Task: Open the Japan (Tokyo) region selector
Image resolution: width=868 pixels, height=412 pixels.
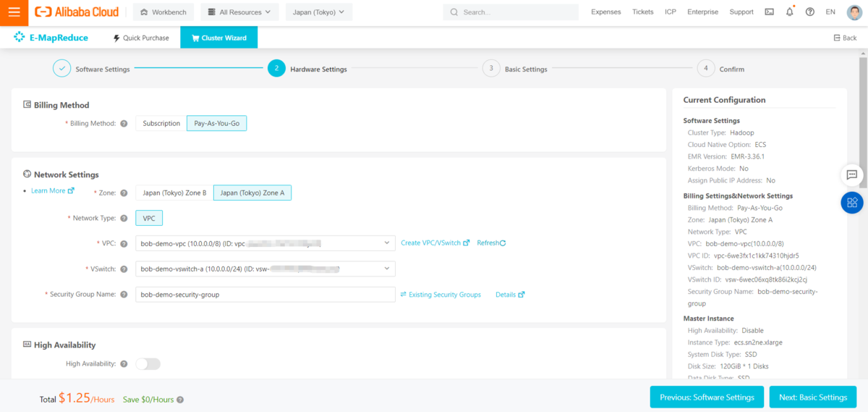Action: tap(319, 12)
